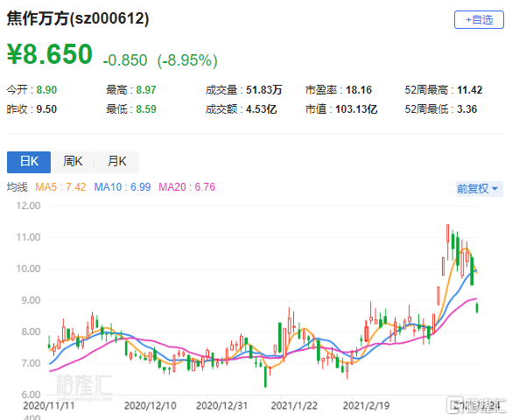Click the 6.00 price axis label
512x420 pixels.
[31, 395]
